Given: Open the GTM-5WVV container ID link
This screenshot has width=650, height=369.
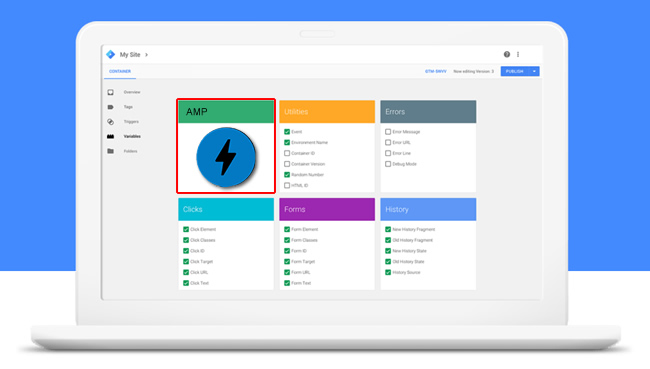Looking at the screenshot, I should pyautogui.click(x=436, y=71).
